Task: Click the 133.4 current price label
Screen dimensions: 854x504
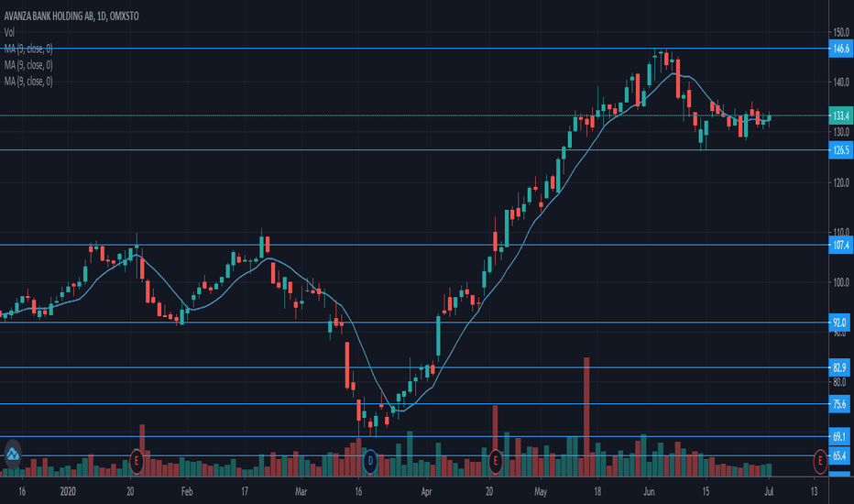Action: point(840,115)
